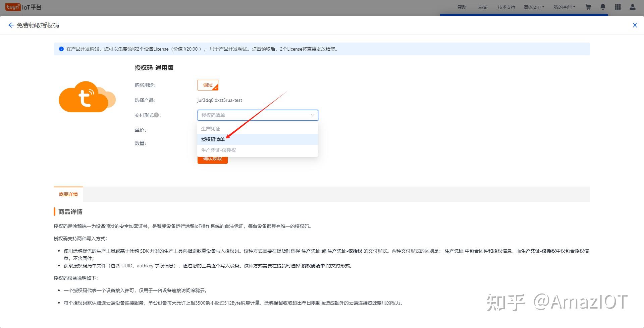The width and height of the screenshot is (644, 328).
Task: Select the 调试 purchase purpose option
Action: [x=208, y=85]
